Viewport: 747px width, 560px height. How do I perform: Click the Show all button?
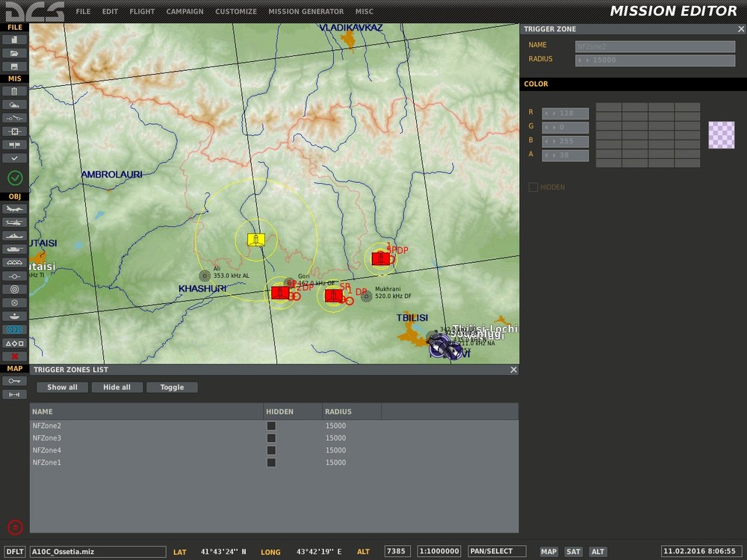[62, 388]
